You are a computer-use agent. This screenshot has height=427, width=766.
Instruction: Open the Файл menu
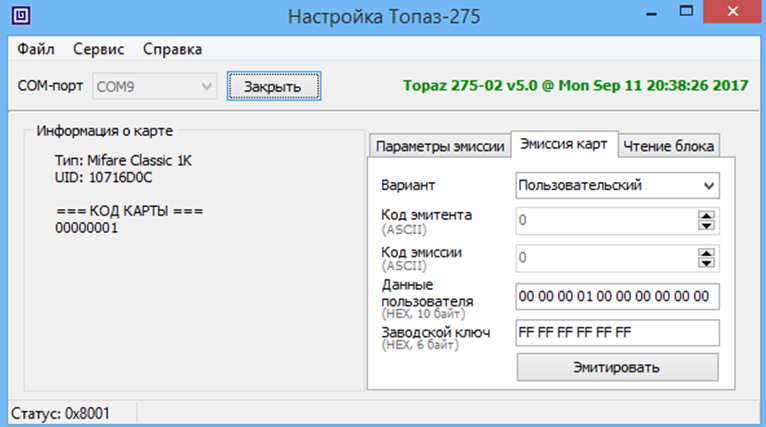pyautogui.click(x=36, y=49)
